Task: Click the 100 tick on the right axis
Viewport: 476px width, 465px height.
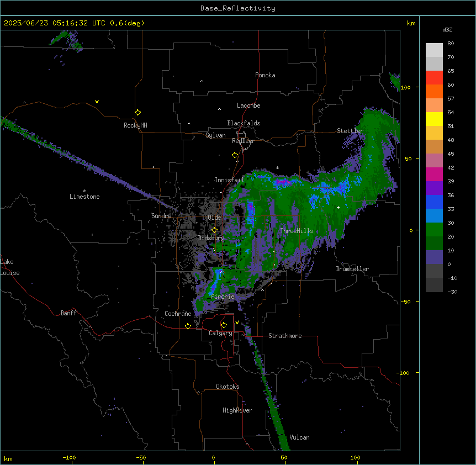Action: (405, 87)
